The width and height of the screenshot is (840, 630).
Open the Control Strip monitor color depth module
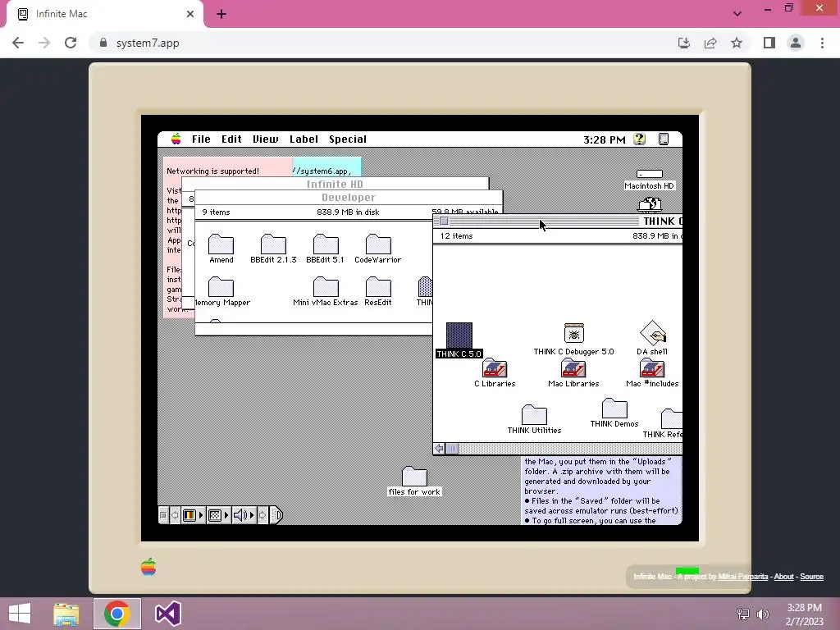(x=193, y=515)
